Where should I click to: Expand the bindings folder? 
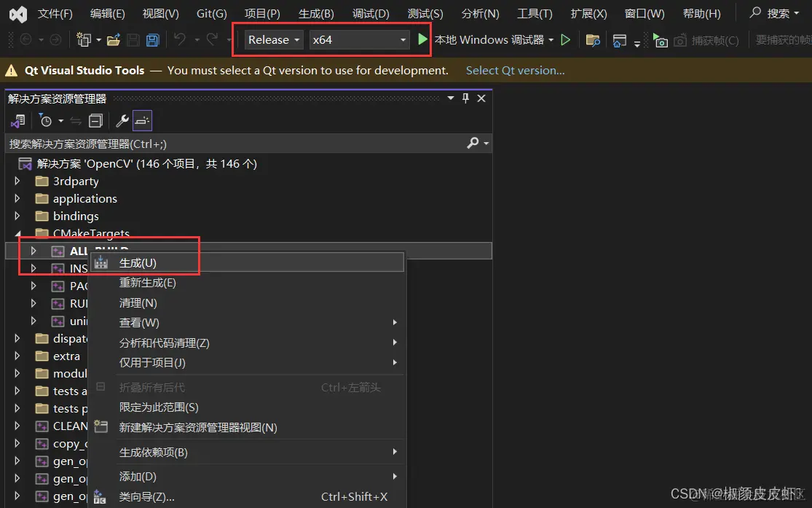click(17, 216)
